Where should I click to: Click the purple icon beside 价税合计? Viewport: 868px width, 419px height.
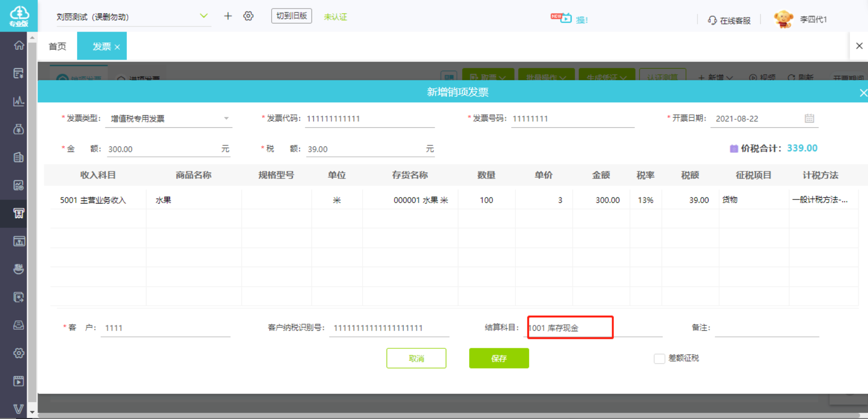[734, 148]
